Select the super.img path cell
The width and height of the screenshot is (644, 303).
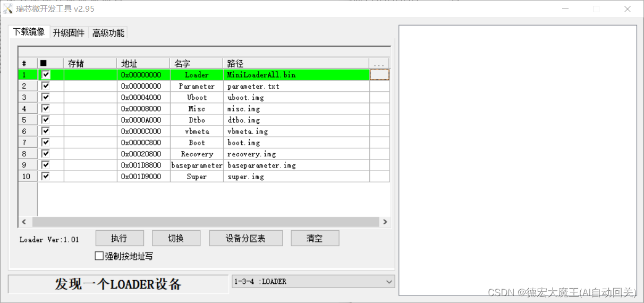point(296,176)
